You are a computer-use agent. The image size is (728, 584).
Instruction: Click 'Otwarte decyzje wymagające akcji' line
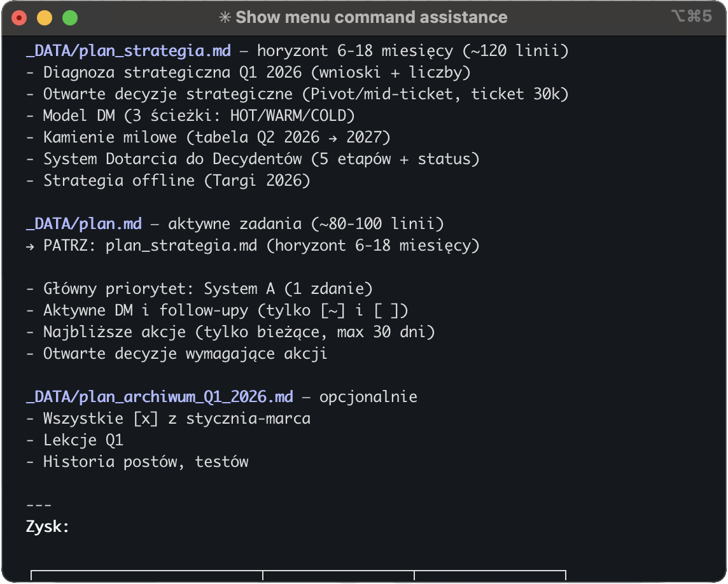[x=177, y=354]
